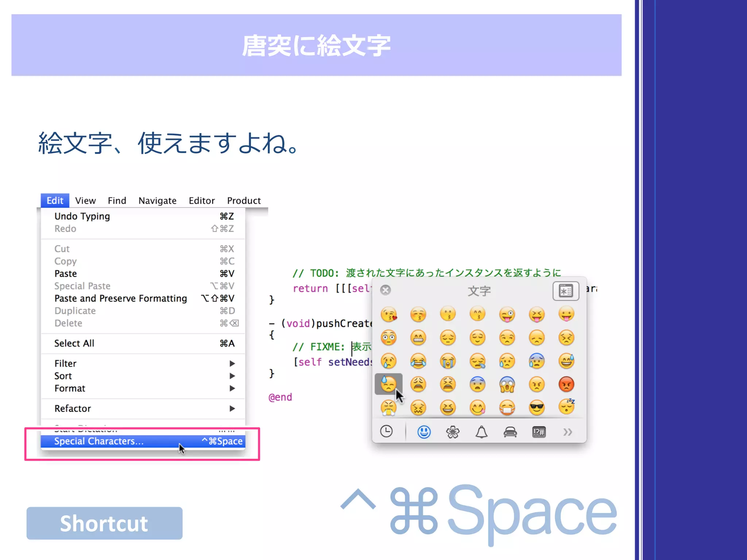Open the View menu

tap(85, 201)
